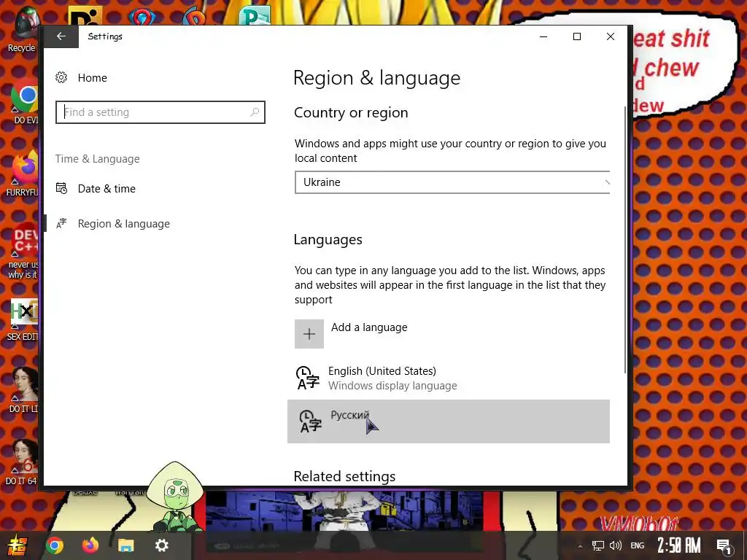Click the Related settings heading

(344, 476)
